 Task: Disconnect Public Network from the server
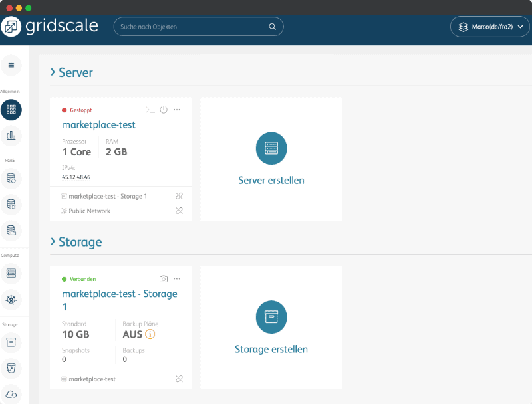tap(179, 211)
